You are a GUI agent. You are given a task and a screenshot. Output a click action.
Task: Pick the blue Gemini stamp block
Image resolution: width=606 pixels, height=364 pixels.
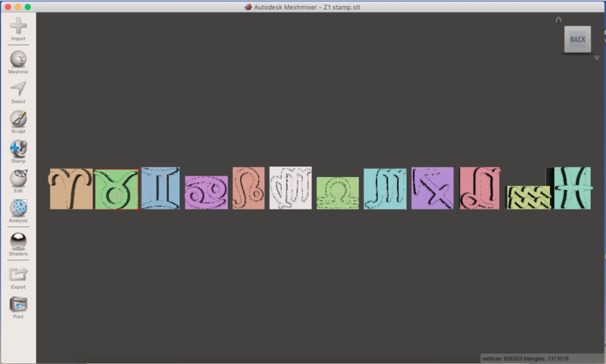pos(160,188)
